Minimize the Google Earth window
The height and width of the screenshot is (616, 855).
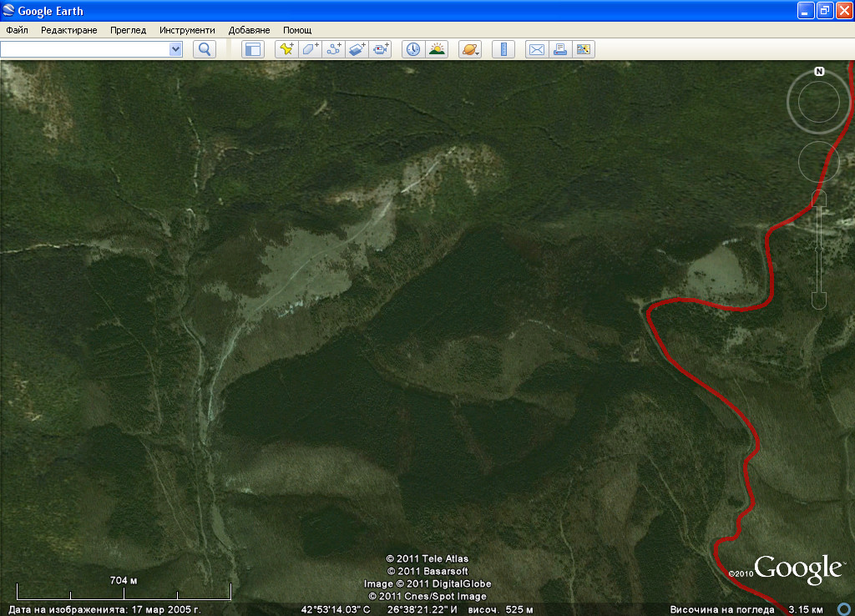tap(806, 11)
